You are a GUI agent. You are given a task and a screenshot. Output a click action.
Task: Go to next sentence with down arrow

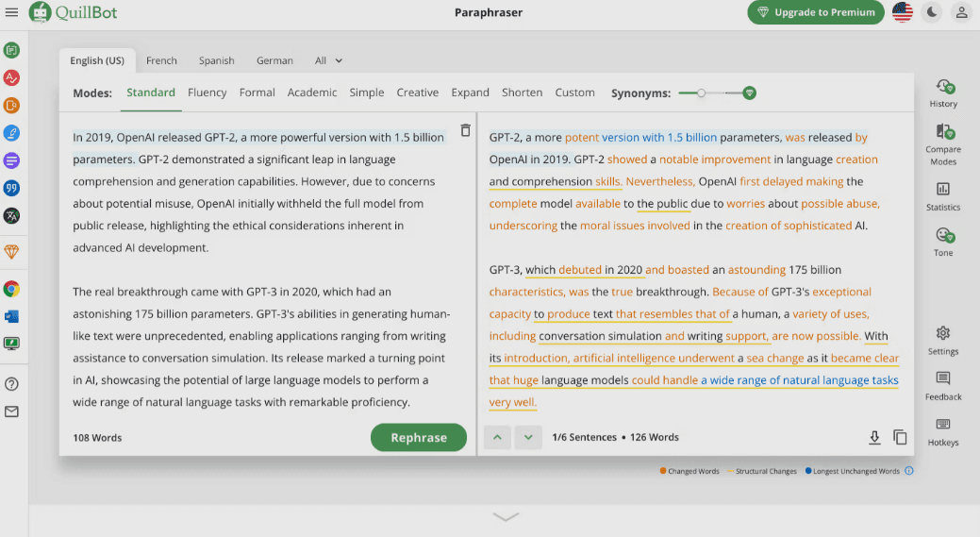(x=528, y=437)
